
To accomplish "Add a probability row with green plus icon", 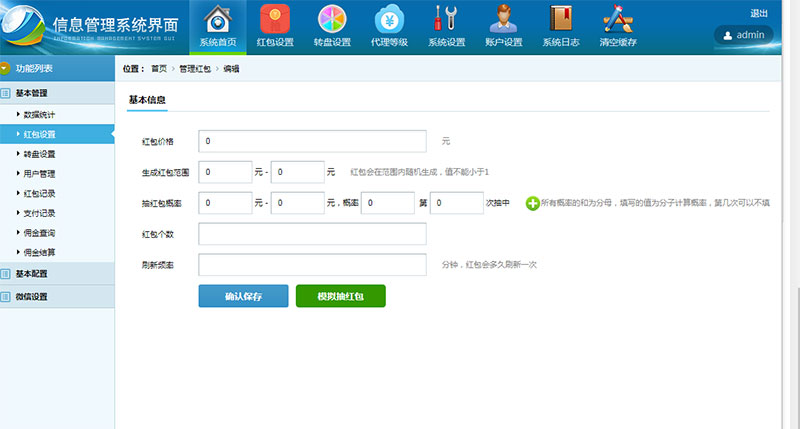I will (x=532, y=203).
